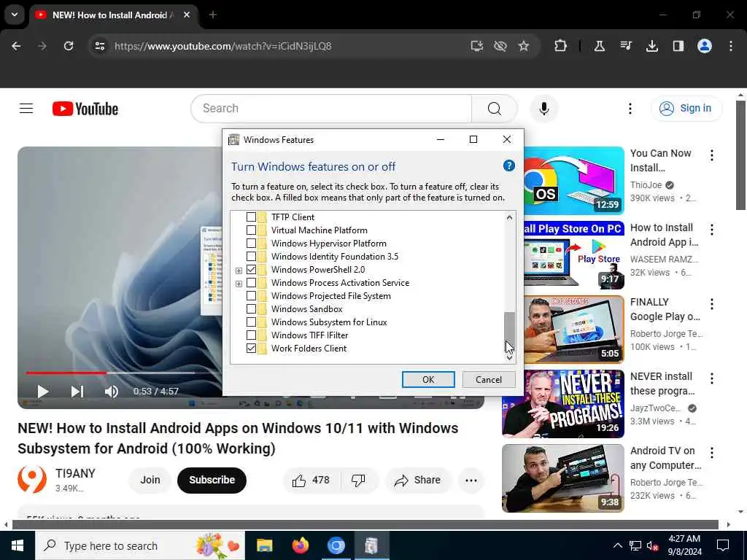
Task: Open site information icon in address bar
Action: (x=99, y=46)
